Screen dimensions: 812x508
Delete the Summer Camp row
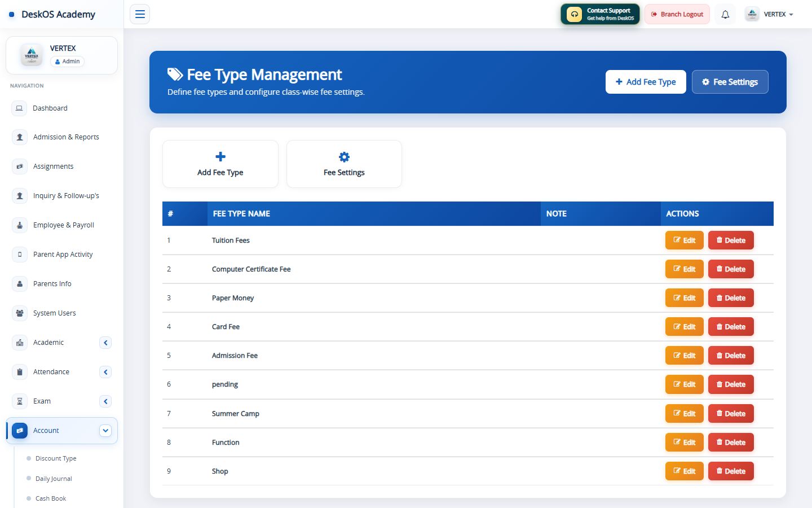731,414
